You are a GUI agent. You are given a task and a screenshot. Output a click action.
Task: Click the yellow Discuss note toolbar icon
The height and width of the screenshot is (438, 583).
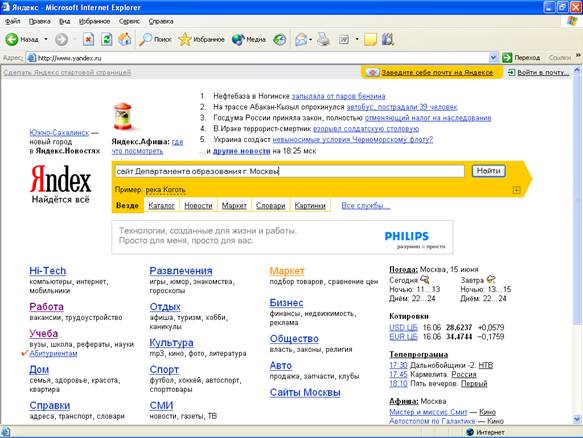tap(370, 39)
